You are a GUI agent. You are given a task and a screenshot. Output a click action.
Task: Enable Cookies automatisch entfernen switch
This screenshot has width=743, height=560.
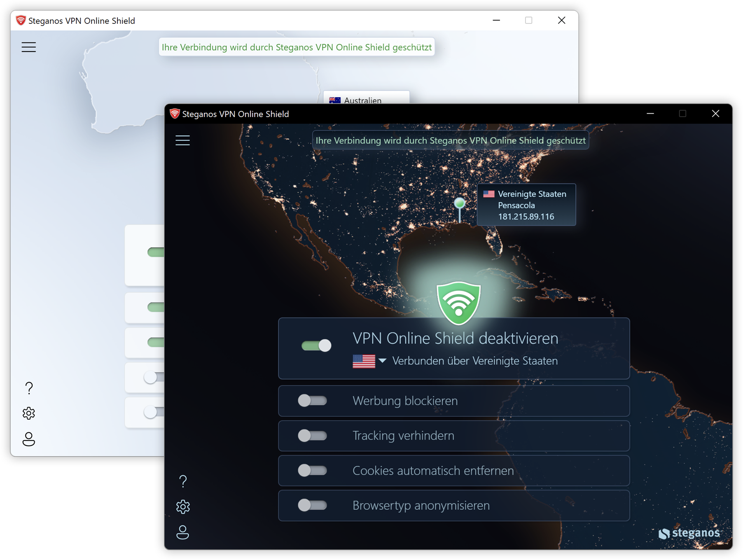pos(313,470)
